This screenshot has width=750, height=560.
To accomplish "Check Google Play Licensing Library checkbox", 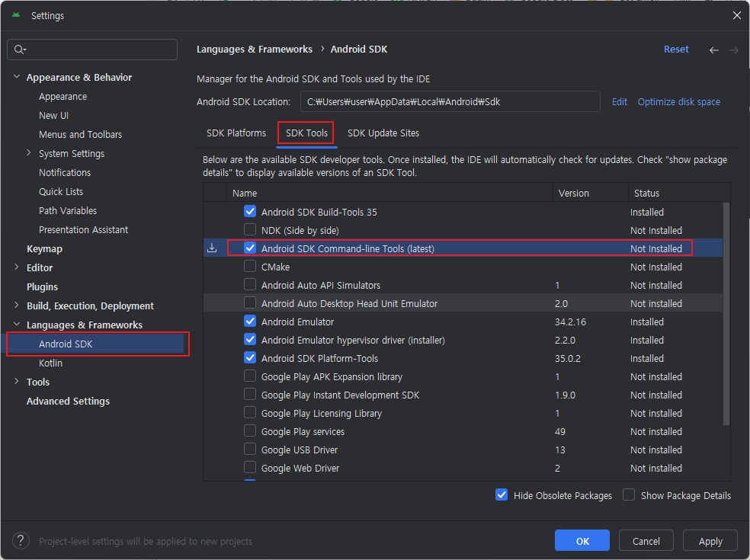I will pyautogui.click(x=250, y=412).
